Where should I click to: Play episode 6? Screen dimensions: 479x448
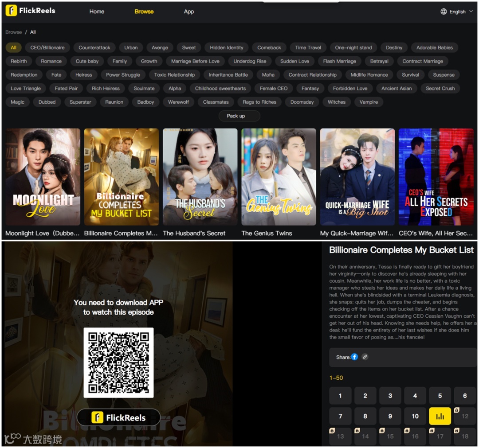(x=465, y=396)
